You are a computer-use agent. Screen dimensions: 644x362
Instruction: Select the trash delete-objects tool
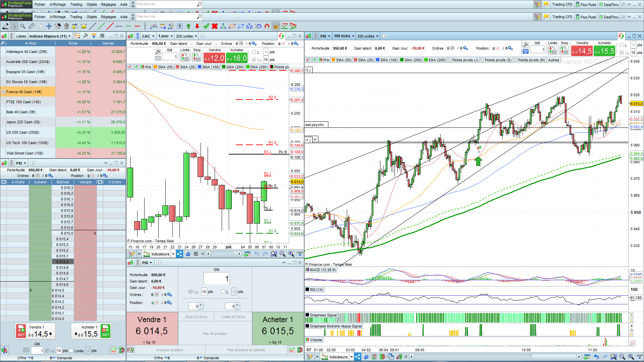click(66, 26)
